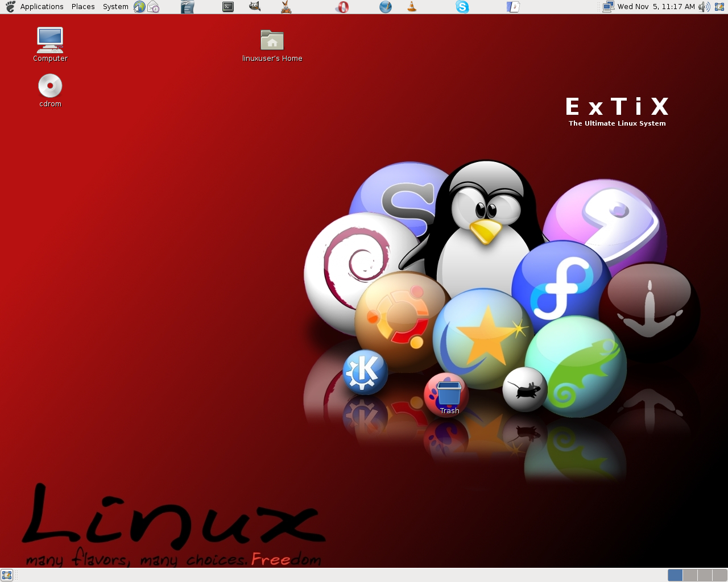Open the volume control speaker icon
Image resolution: width=728 pixels, height=582 pixels.
tap(704, 7)
